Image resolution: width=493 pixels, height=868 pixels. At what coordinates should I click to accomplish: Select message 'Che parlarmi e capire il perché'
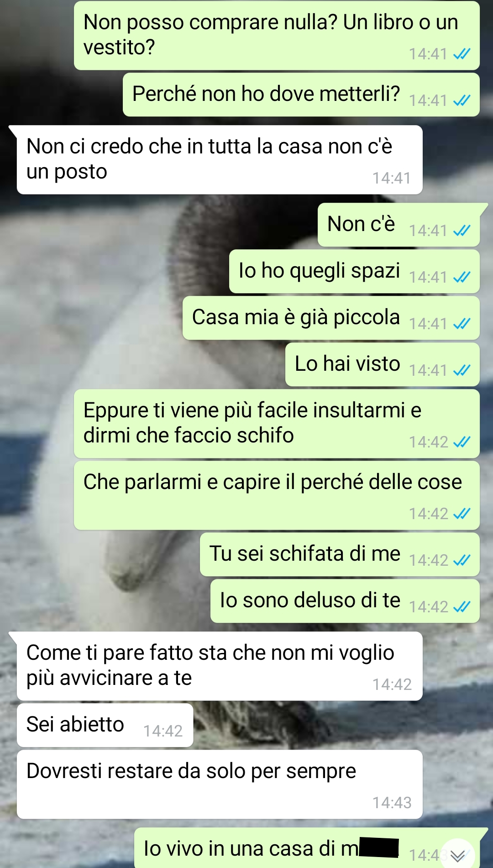[x=277, y=495]
